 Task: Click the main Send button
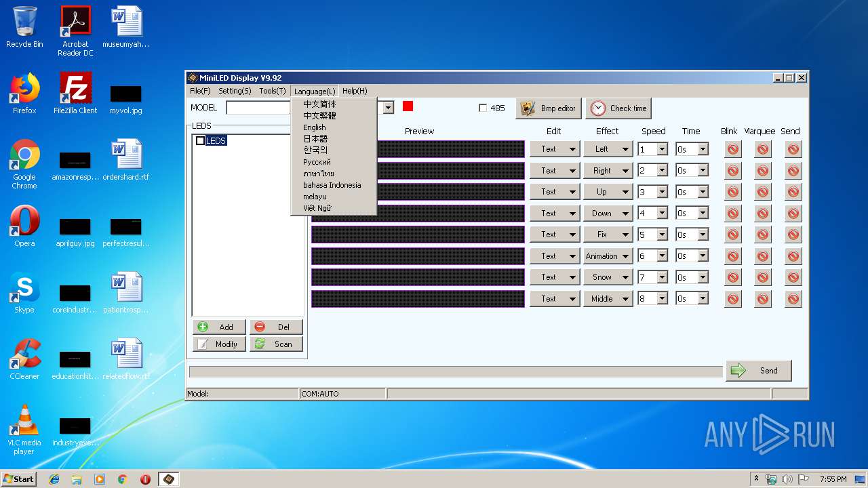click(x=758, y=371)
